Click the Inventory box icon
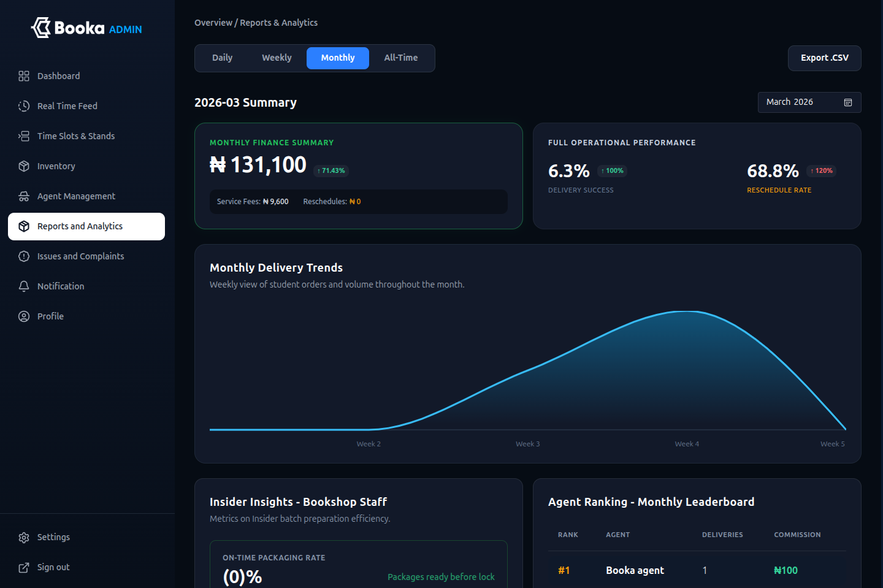The height and width of the screenshot is (588, 883). 24,166
